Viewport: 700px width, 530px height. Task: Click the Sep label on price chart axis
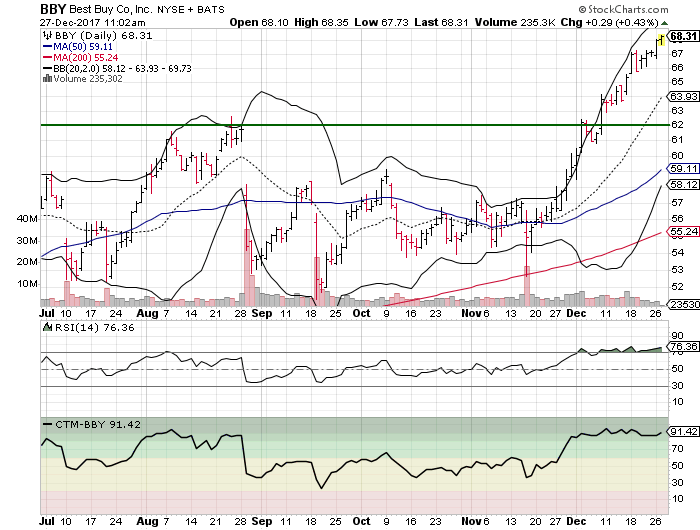(262, 313)
